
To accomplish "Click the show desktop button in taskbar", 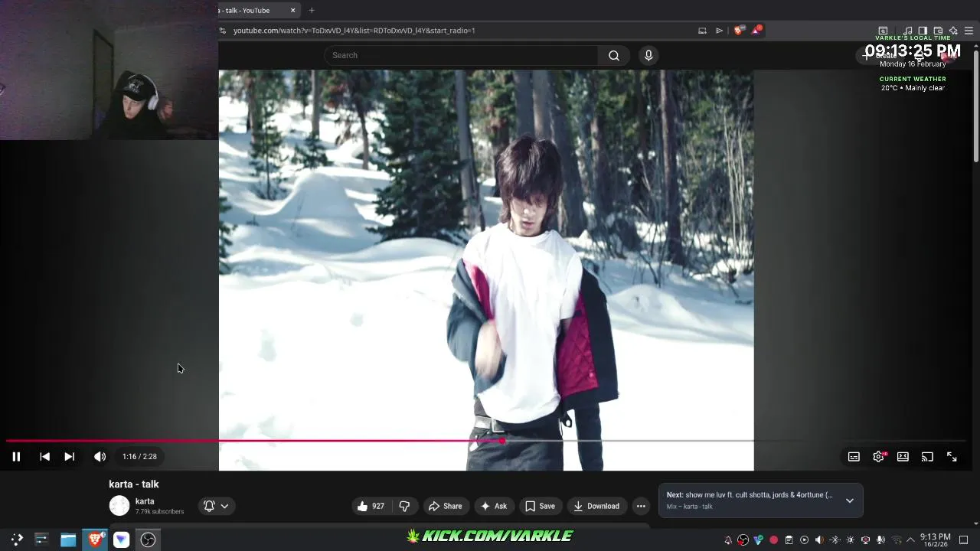I will point(963,540).
